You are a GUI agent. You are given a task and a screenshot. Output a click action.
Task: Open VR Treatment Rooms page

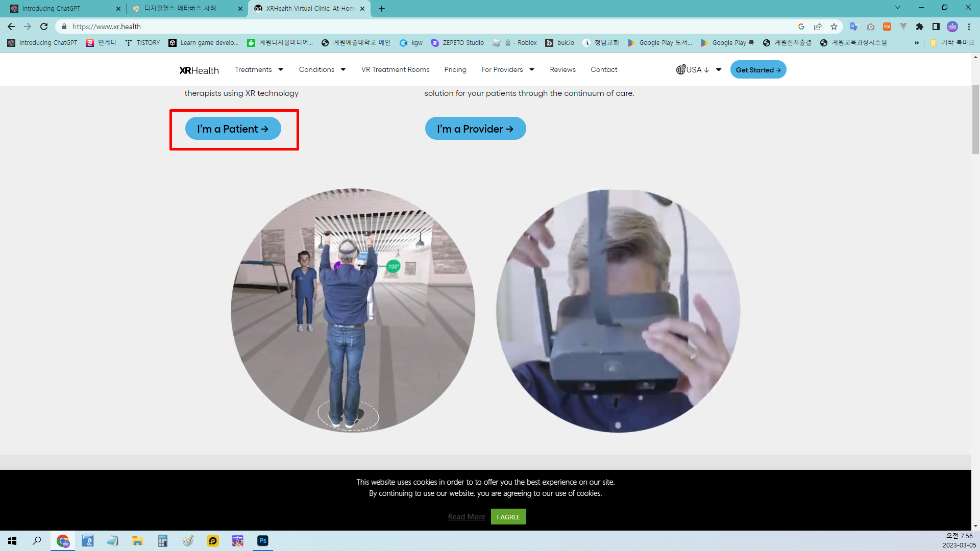pos(396,69)
